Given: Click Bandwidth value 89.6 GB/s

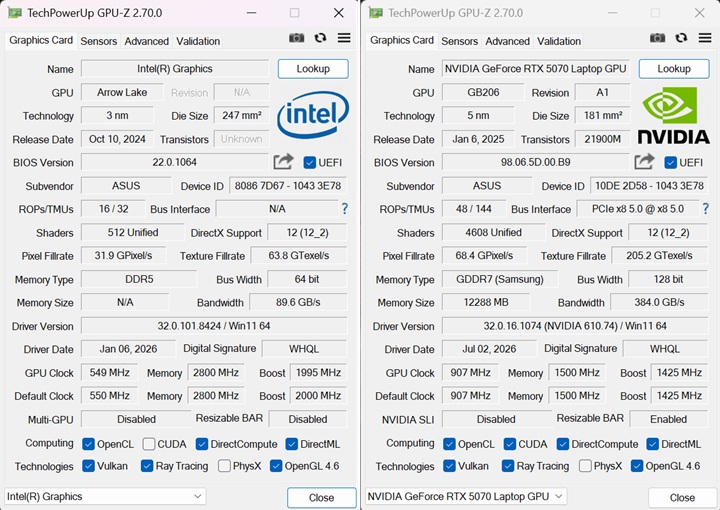Looking at the screenshot, I should pos(298,302).
